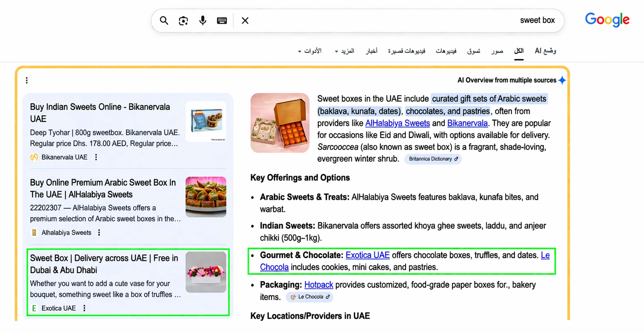Screen dimensions: 644x333
Task: Open the AlHalabiya Sweets link in AI Overview
Action: (397, 123)
